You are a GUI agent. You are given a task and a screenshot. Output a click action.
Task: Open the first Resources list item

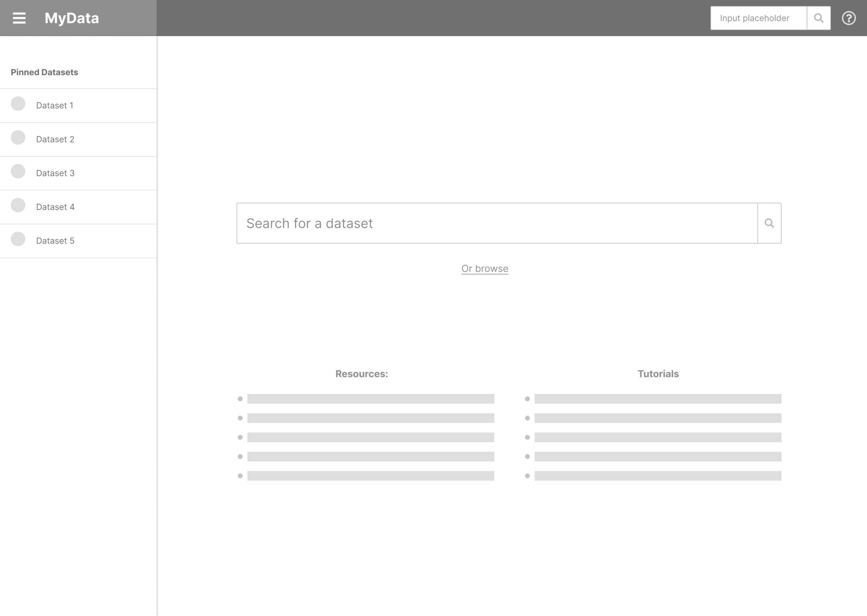click(x=370, y=399)
